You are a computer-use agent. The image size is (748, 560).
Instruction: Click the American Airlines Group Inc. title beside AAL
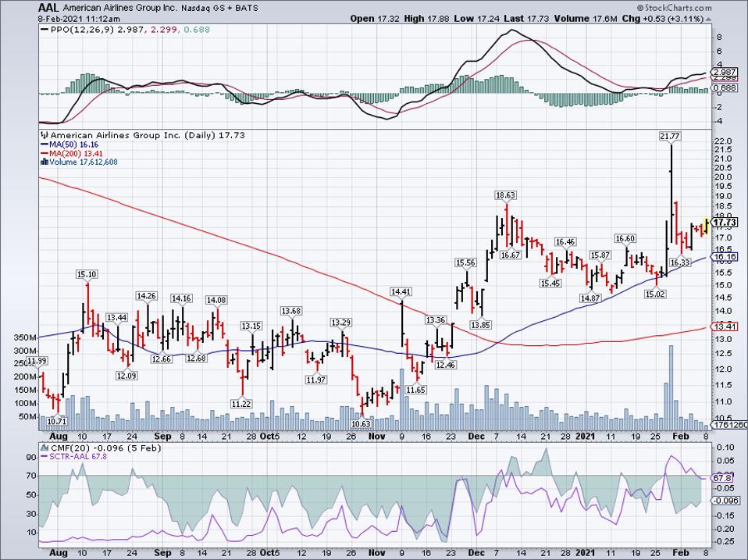[119, 8]
